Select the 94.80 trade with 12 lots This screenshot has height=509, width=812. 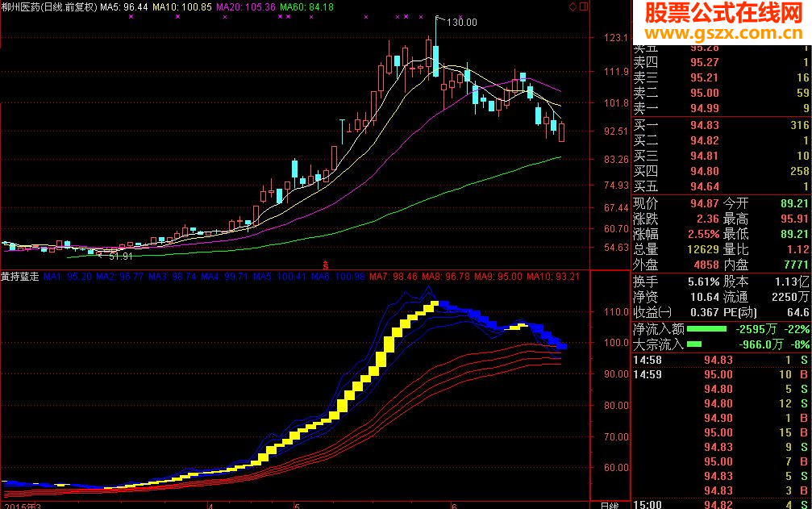[x=721, y=403]
